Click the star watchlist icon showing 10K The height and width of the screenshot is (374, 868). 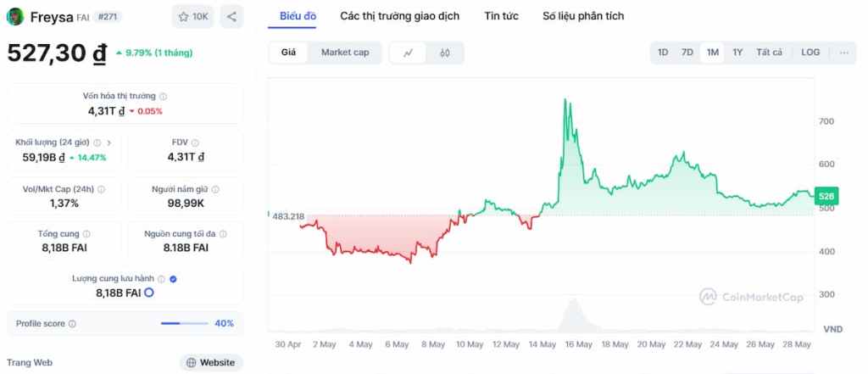click(192, 17)
